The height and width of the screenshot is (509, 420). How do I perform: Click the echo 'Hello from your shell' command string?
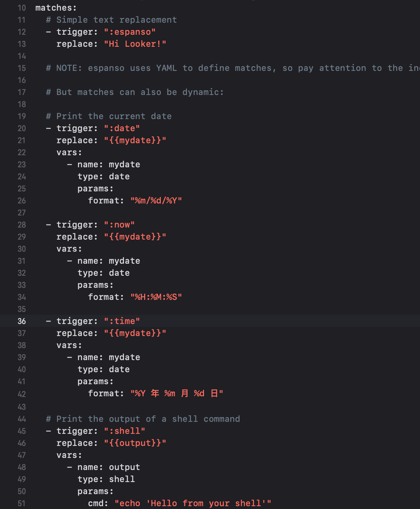193,503
